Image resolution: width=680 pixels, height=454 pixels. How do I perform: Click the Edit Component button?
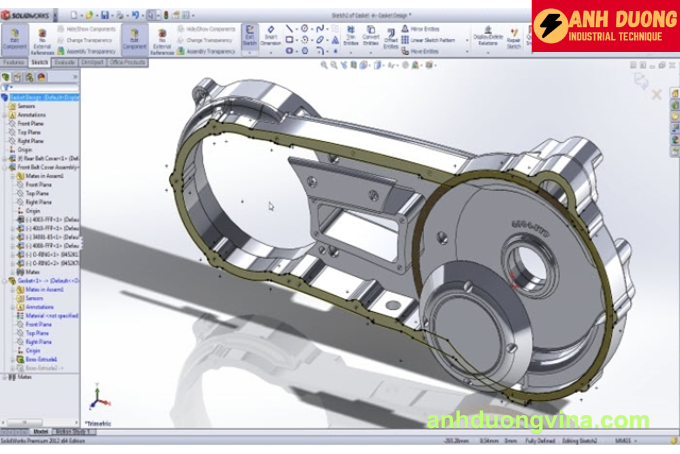(14, 38)
